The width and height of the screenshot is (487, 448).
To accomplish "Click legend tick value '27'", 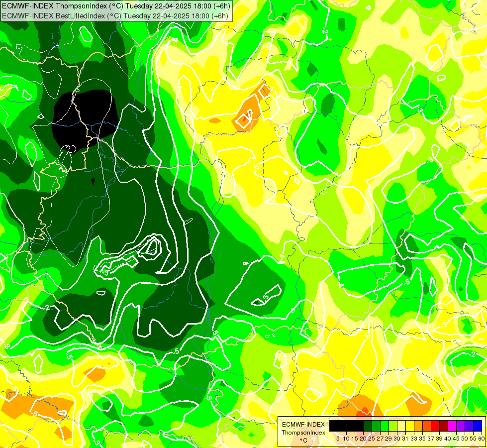I will [380, 439].
